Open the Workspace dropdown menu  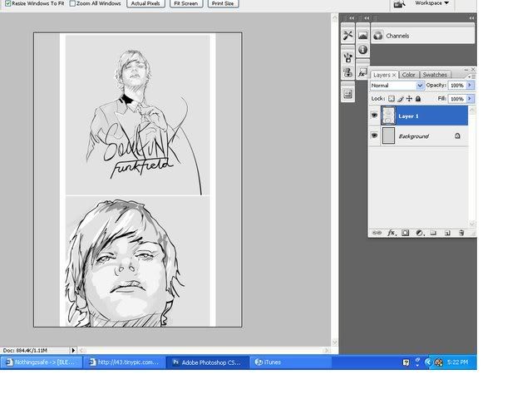[432, 4]
